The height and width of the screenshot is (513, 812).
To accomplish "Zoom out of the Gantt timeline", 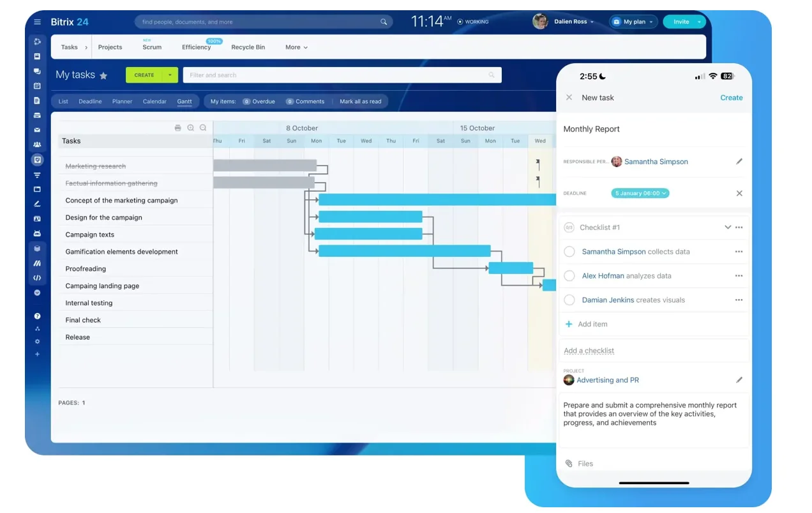I will coord(203,127).
